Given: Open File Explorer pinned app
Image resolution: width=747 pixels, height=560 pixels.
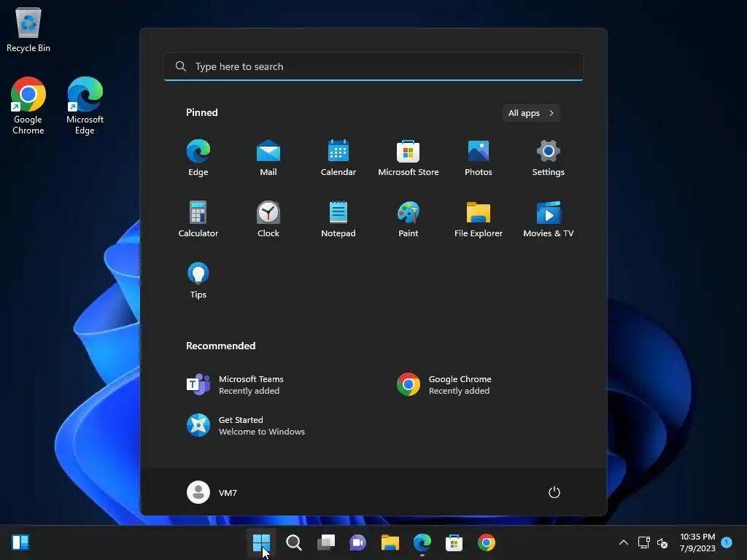Looking at the screenshot, I should (479, 219).
